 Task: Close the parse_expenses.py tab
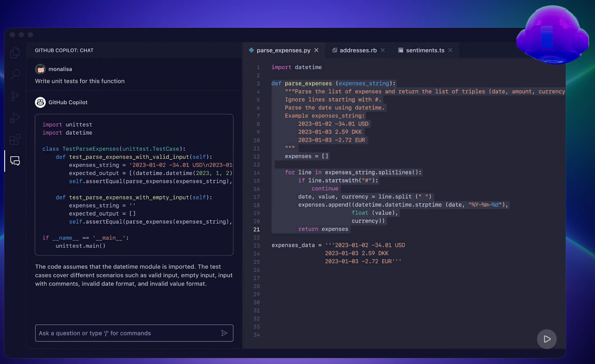coord(316,50)
